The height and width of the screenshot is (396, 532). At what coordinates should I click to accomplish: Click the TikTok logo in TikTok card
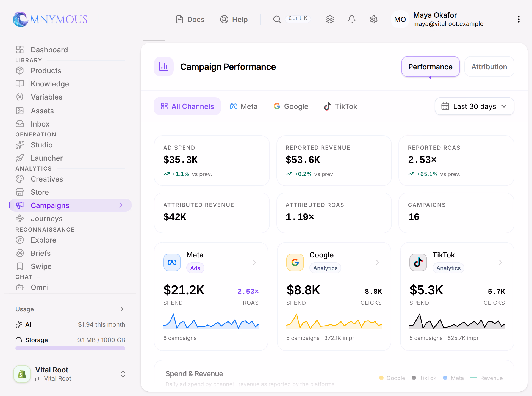click(x=418, y=262)
